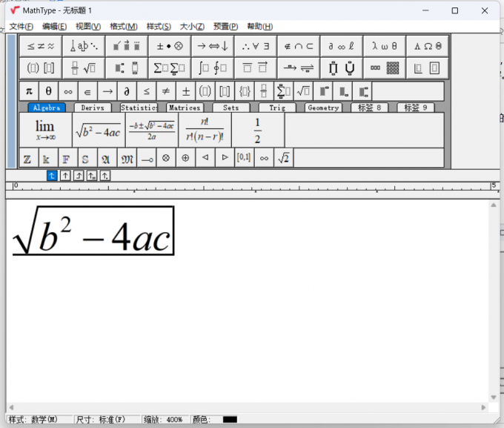
Task: Insert the blackboard Z symbol
Action: 29,158
